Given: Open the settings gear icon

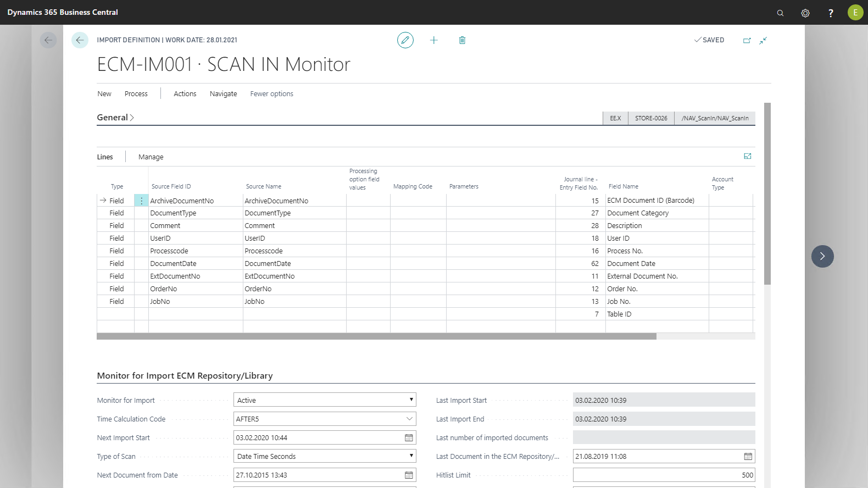Looking at the screenshot, I should 805,13.
